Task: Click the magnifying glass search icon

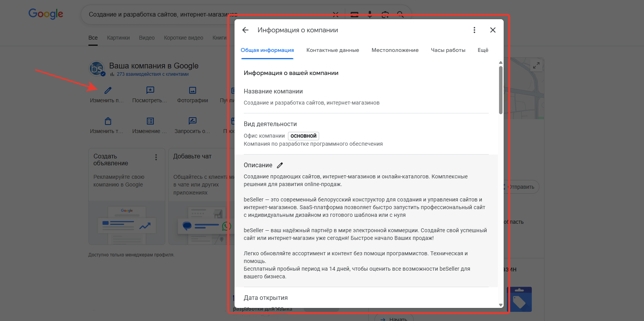Action: (400, 15)
